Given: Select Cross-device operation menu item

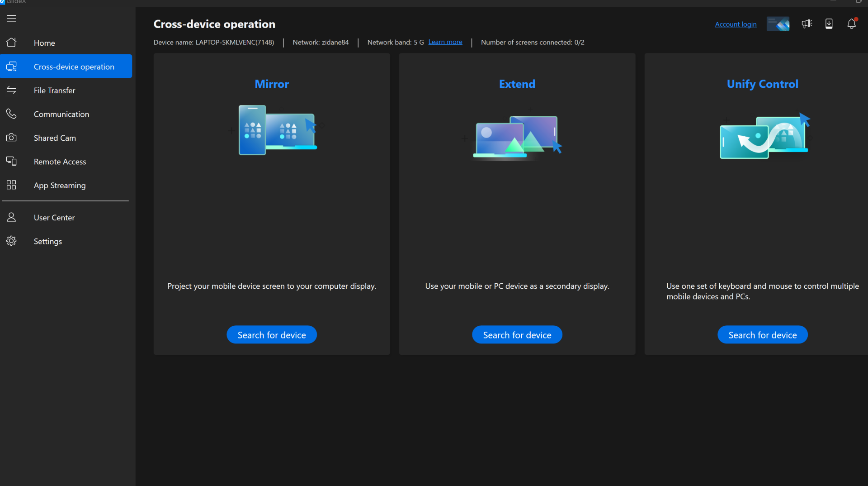Looking at the screenshot, I should 74,67.
